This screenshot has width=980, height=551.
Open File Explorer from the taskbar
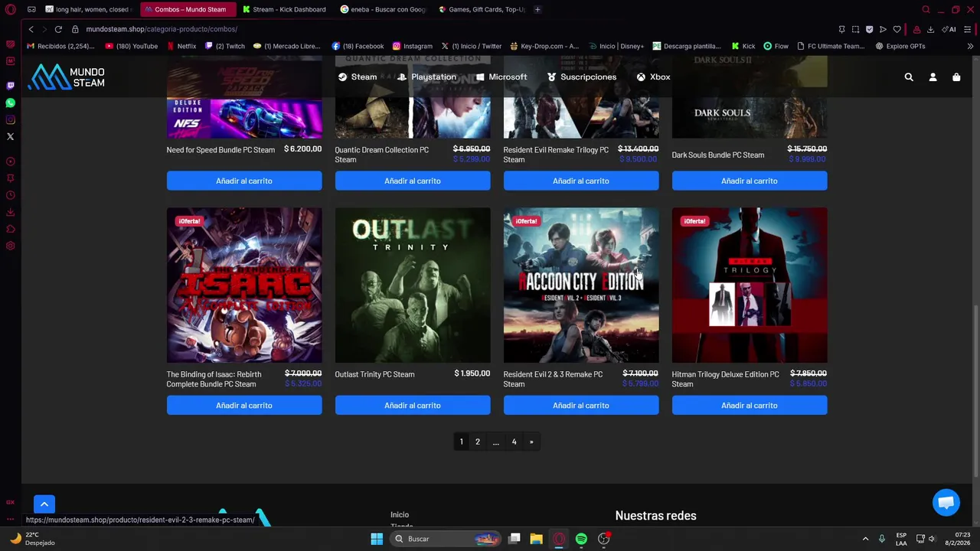pyautogui.click(x=536, y=539)
